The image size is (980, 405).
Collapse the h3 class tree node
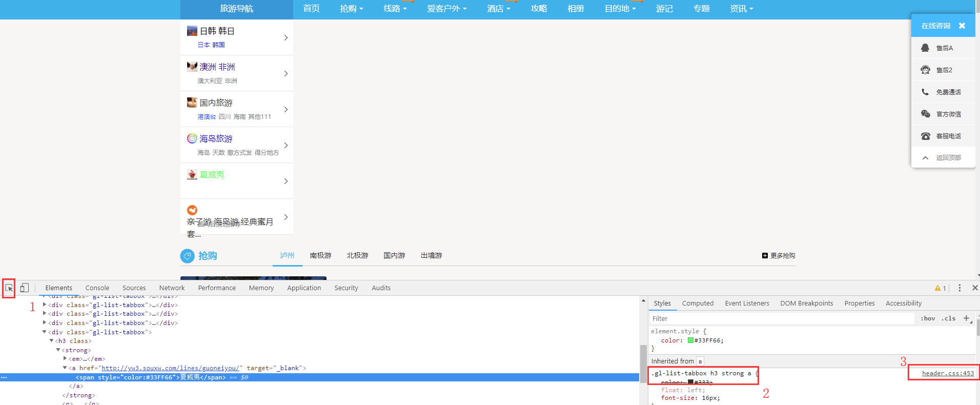[x=51, y=341]
